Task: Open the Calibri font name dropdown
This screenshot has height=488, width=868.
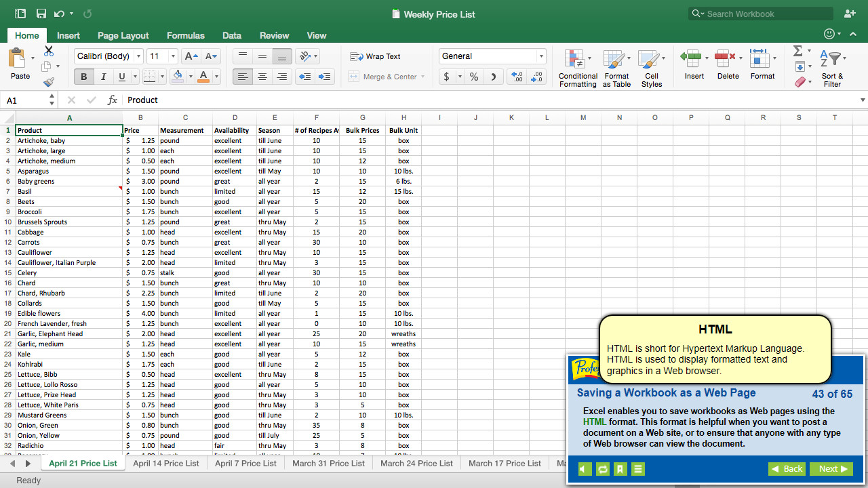Action: (138, 56)
